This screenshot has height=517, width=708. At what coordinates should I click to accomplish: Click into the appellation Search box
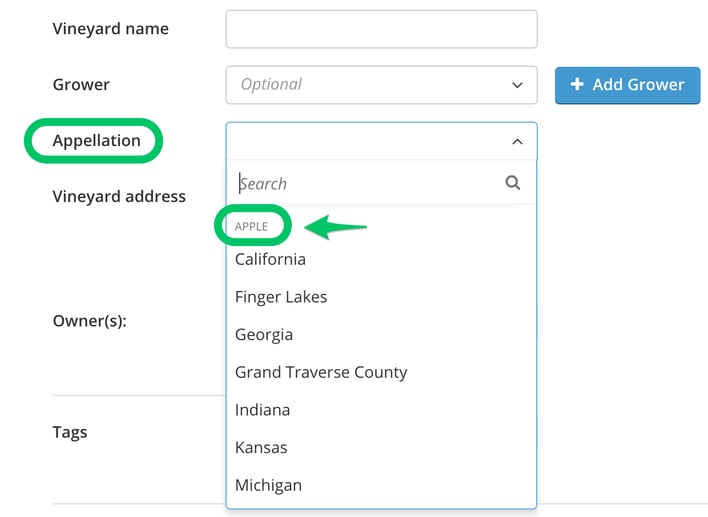[x=368, y=183]
